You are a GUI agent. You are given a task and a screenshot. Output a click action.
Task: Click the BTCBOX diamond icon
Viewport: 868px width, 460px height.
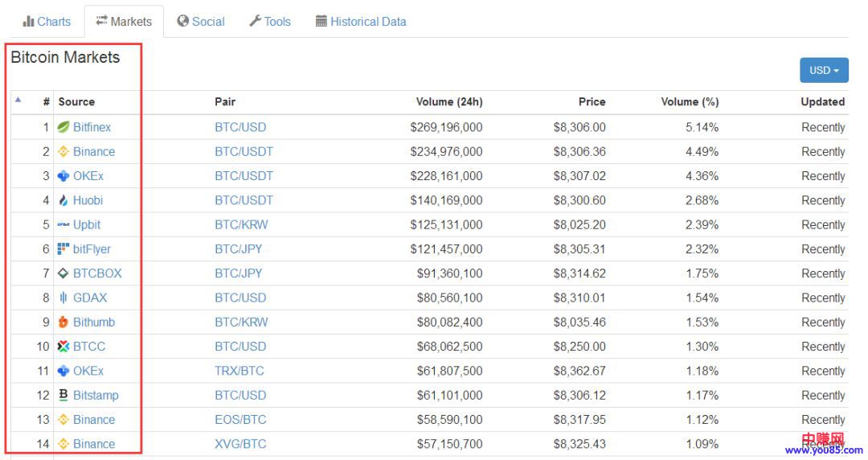pyautogui.click(x=63, y=273)
